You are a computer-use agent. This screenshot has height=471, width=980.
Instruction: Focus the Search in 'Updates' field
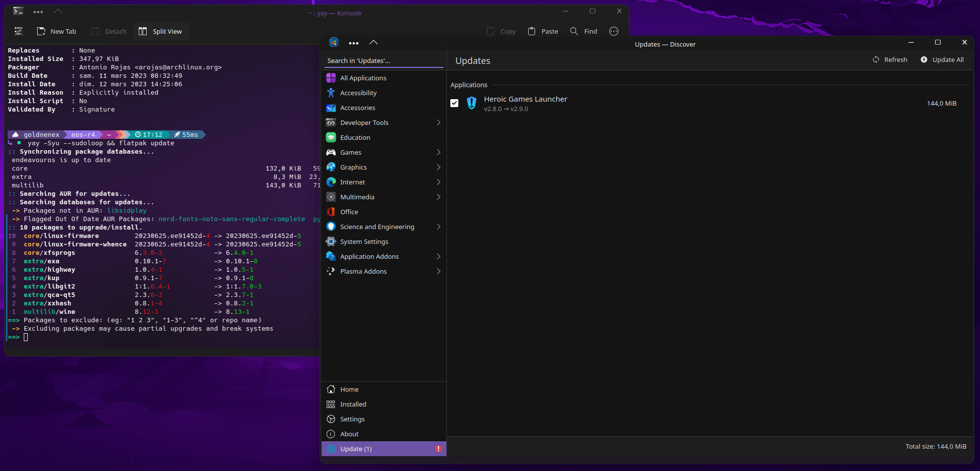point(384,60)
